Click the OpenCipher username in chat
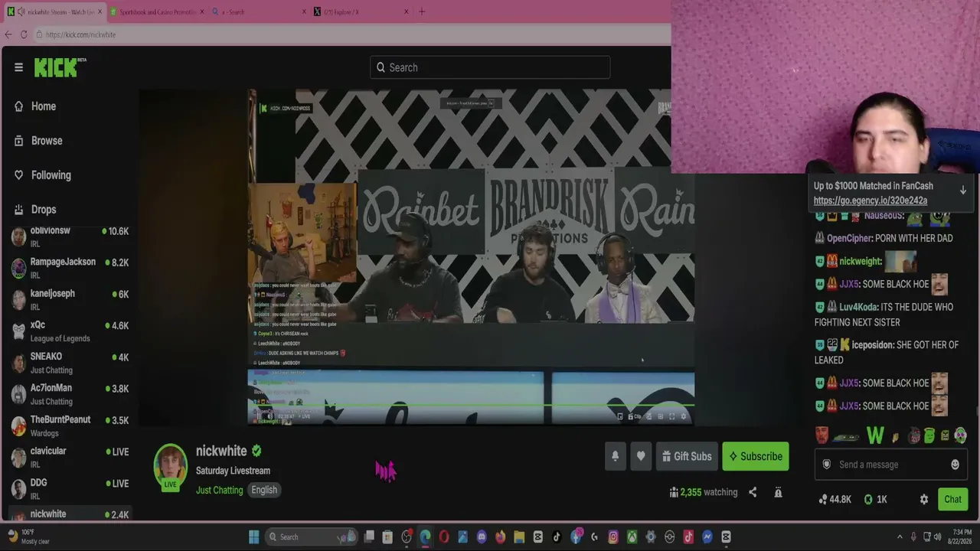This screenshot has width=980, height=551. 849,238
